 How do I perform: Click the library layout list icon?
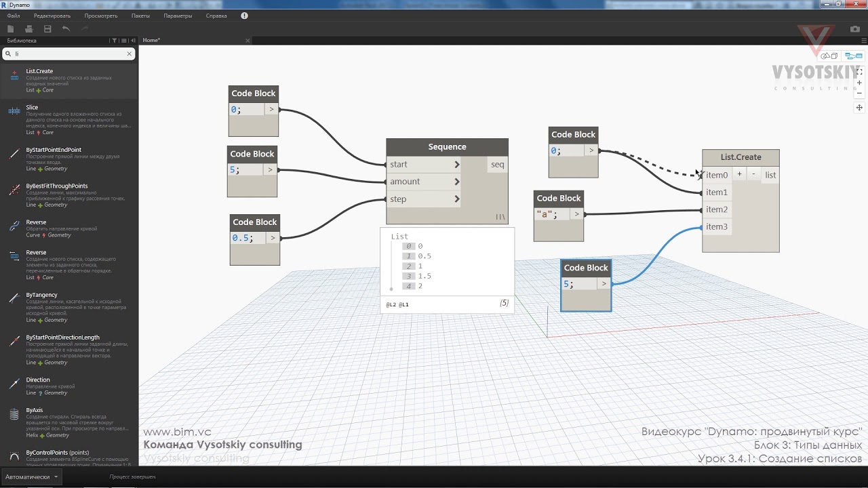coord(124,41)
